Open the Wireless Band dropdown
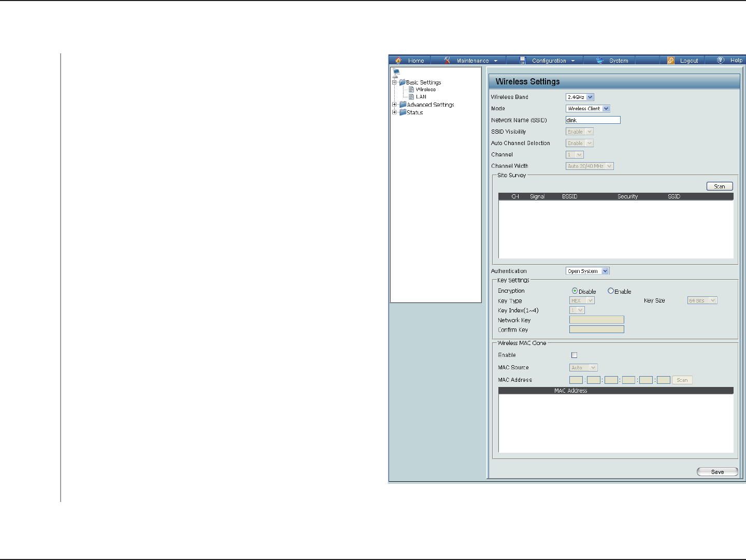This screenshot has width=746, height=560. pyautogui.click(x=580, y=97)
